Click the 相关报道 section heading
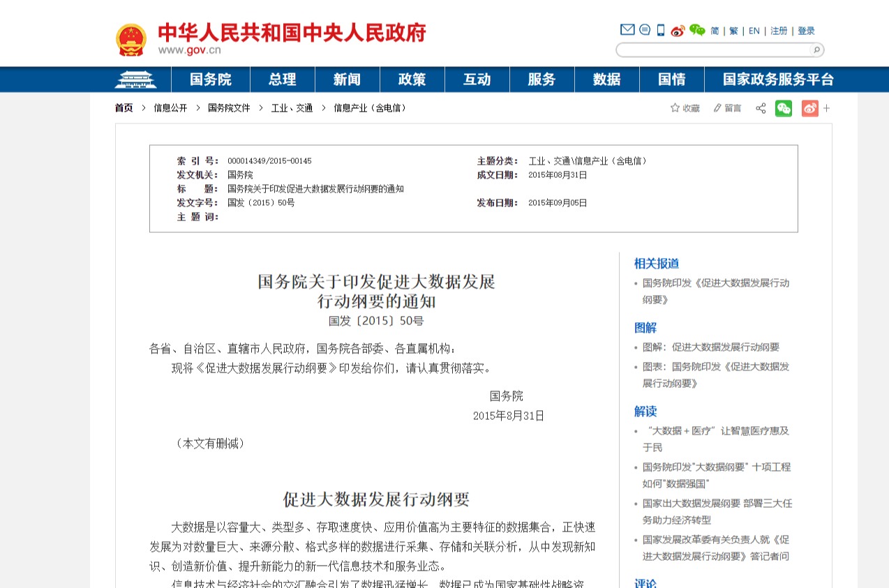This screenshot has height=588, width=889. 657,264
